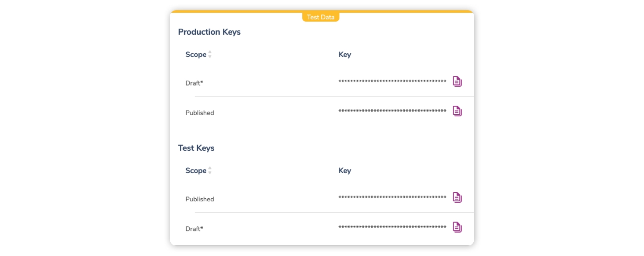
Task: Click the Test Keys heading
Action: click(196, 148)
